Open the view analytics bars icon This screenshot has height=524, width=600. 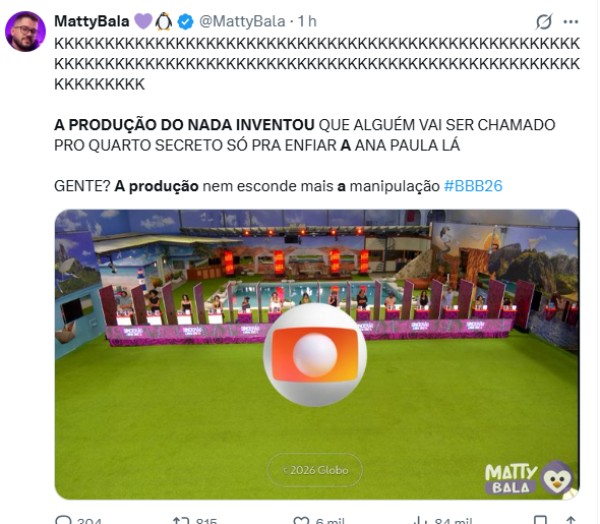click(421, 521)
